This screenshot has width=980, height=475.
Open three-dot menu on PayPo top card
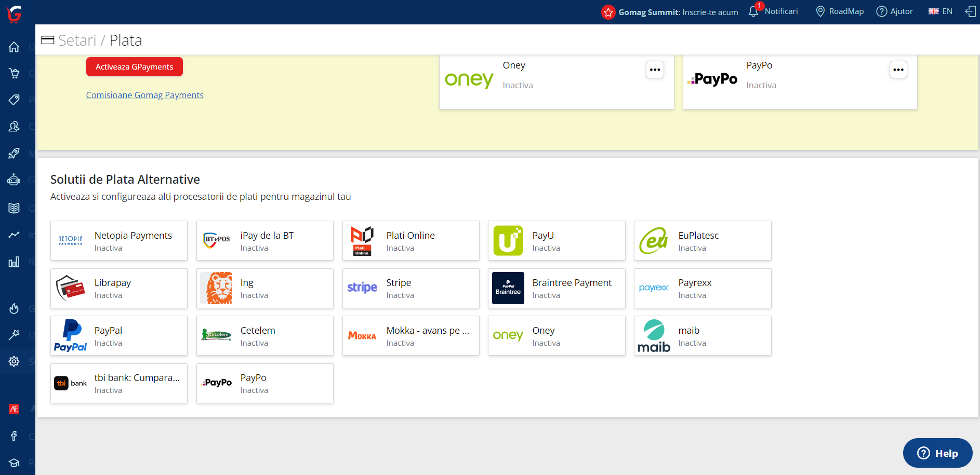(x=898, y=70)
